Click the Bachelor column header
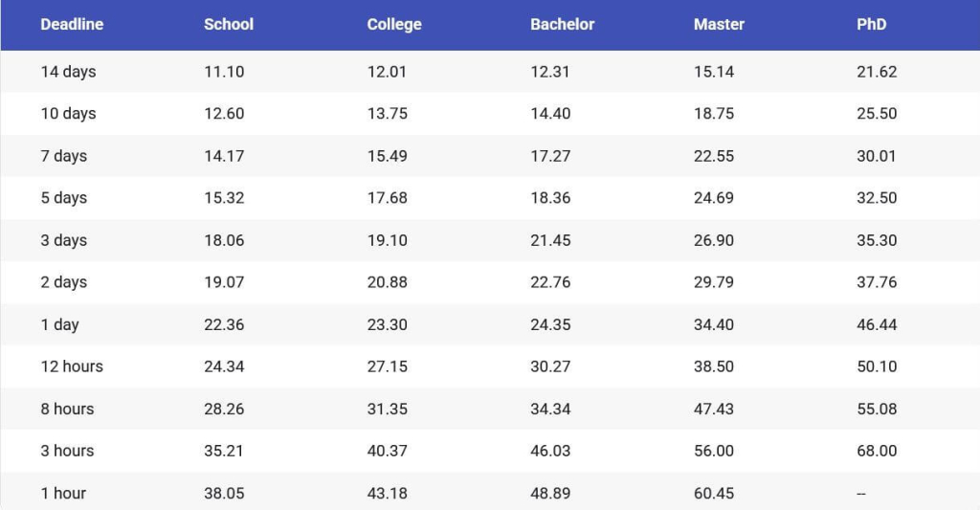 pos(563,24)
